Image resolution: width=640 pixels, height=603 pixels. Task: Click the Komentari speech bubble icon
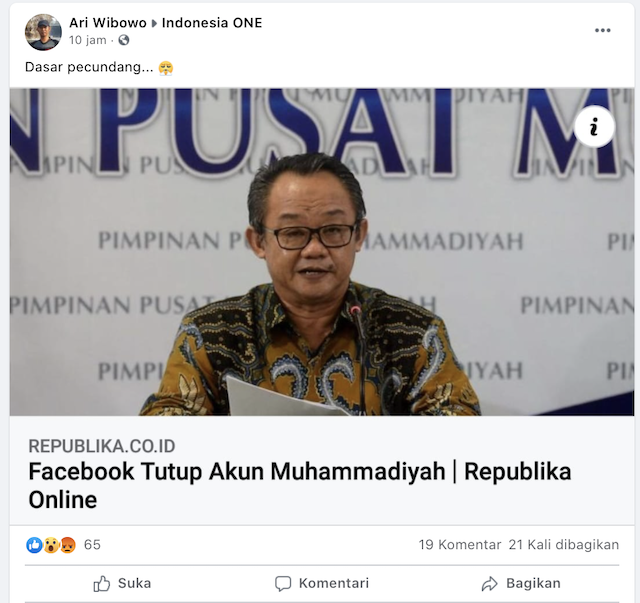(x=283, y=583)
